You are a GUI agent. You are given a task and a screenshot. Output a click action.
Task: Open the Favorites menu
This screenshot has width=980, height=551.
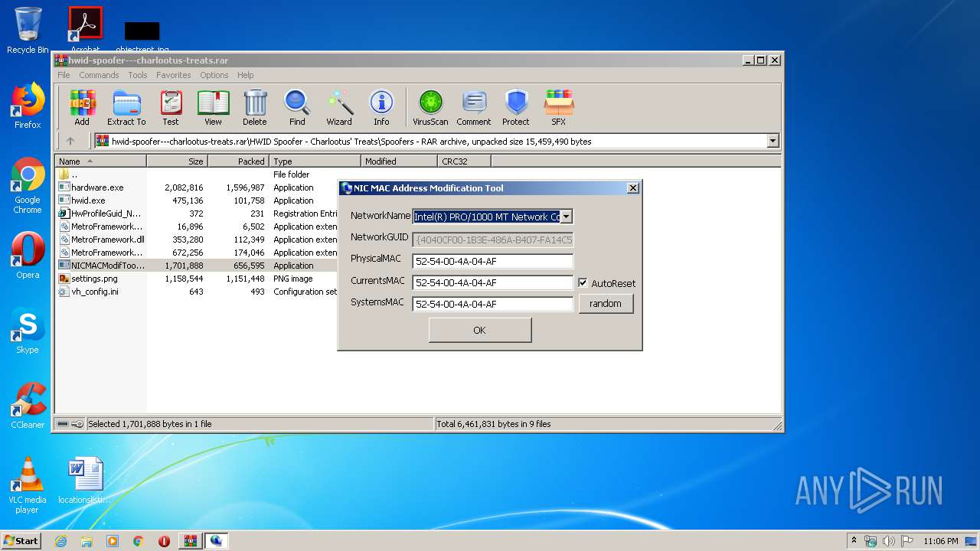point(174,75)
